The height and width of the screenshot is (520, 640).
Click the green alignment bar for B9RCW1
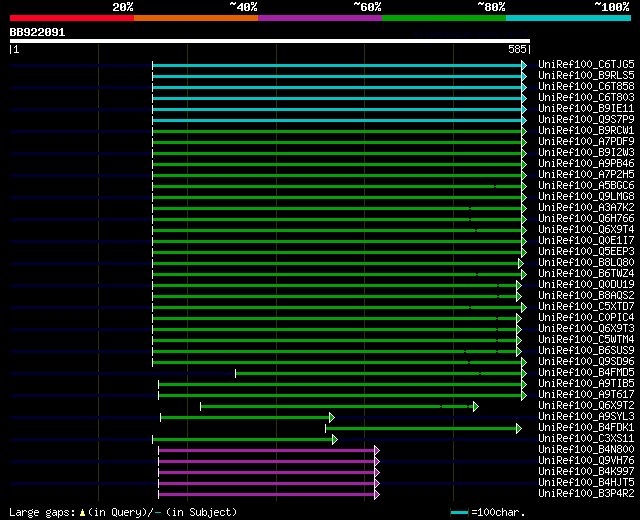(337, 131)
